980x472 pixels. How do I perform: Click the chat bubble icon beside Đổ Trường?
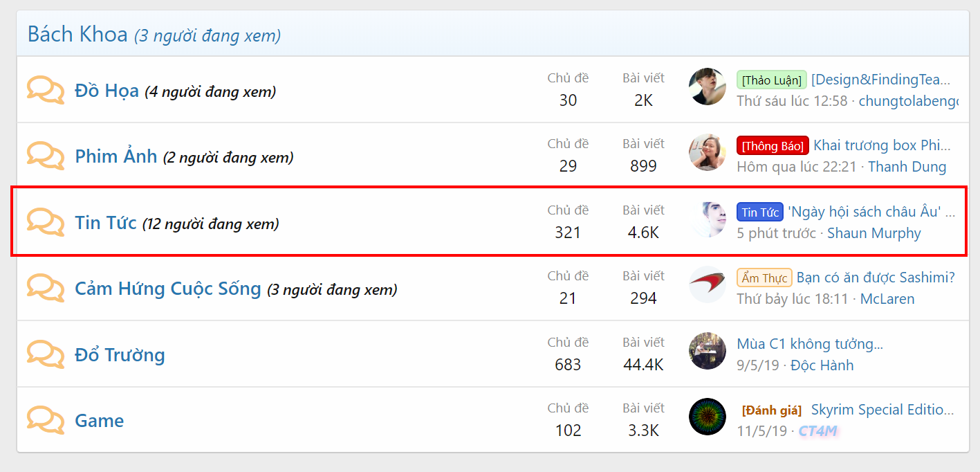point(46,354)
